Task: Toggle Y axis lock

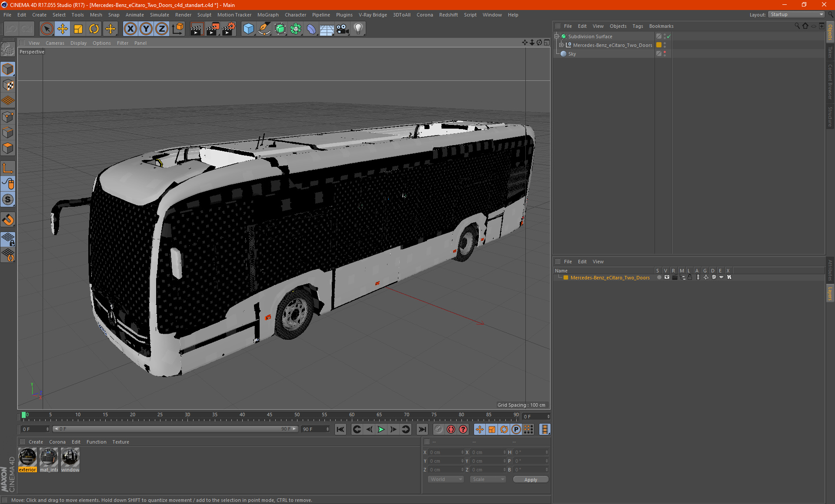Action: (146, 29)
